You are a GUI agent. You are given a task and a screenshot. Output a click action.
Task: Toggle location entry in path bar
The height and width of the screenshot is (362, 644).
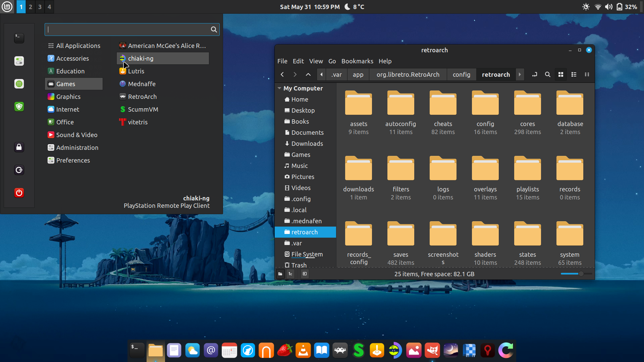pos(535,74)
